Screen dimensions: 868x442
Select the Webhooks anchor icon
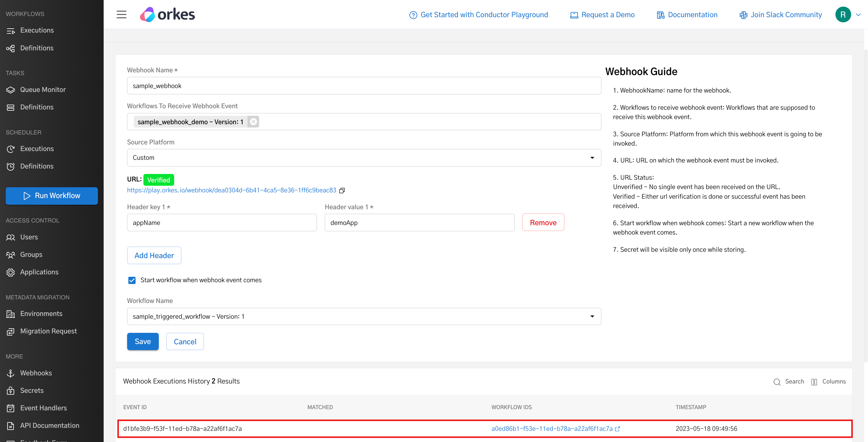click(11, 373)
